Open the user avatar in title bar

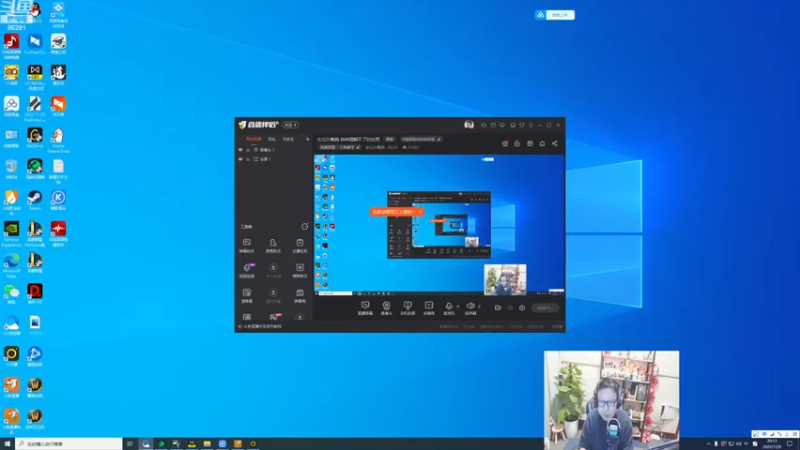pos(469,124)
